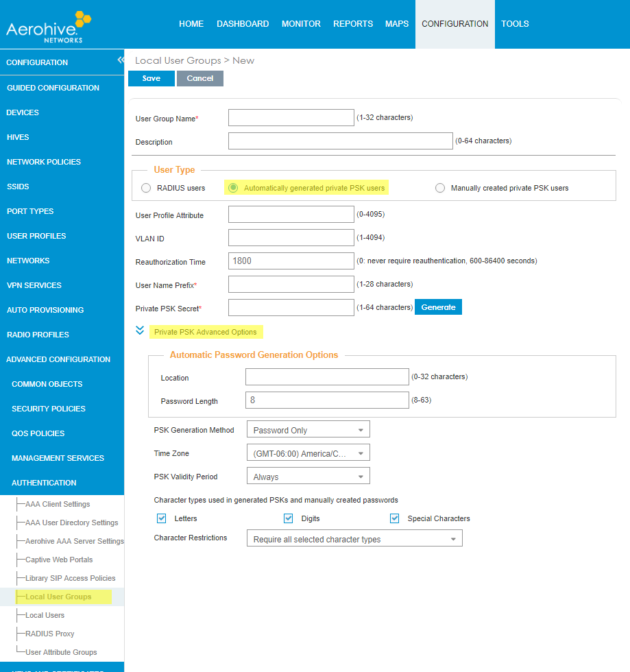This screenshot has width=630, height=672.
Task: Click the Aerohive Networks logo
Action: click(45, 26)
